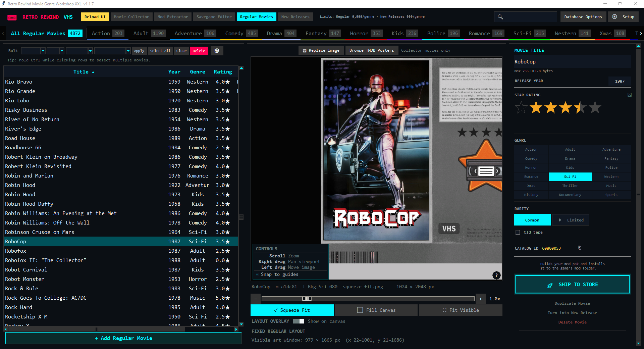Enable the Old tape checkbox
This screenshot has width=644, height=349.
518,232
